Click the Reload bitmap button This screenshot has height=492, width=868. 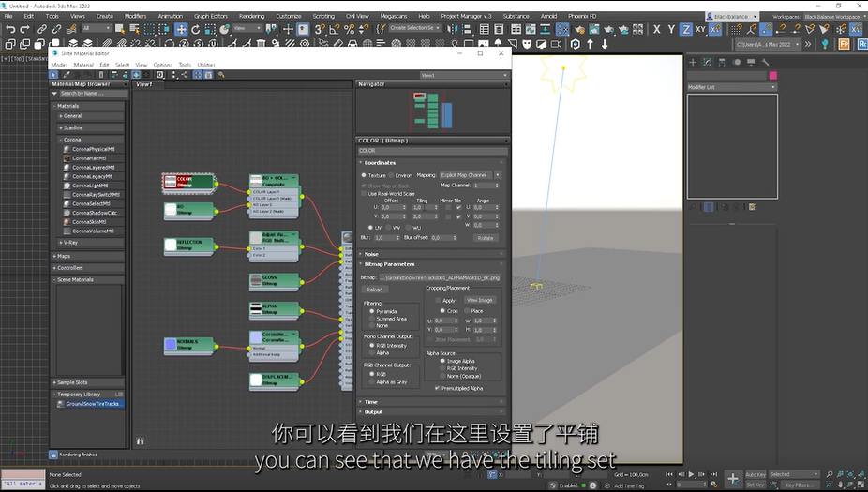coord(375,290)
